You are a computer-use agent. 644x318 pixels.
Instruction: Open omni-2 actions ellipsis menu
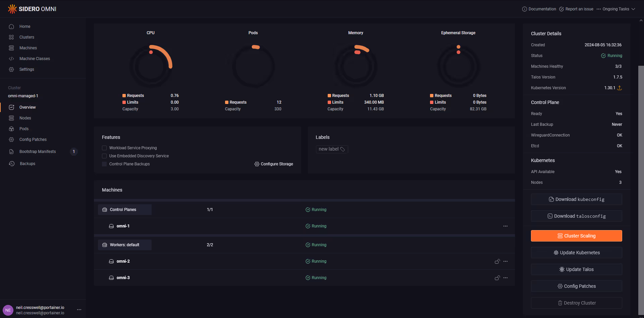pos(505,261)
